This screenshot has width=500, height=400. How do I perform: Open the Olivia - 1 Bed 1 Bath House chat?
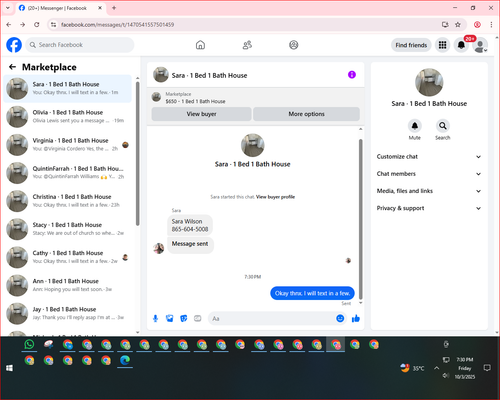click(x=67, y=117)
